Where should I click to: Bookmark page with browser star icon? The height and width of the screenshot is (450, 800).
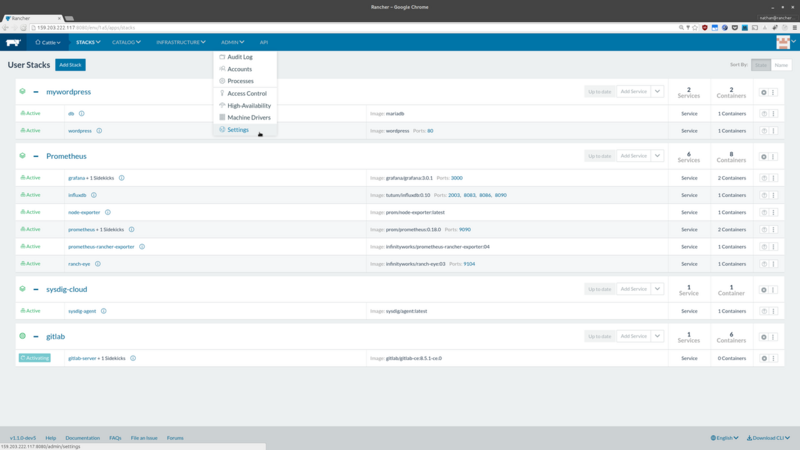[694, 28]
